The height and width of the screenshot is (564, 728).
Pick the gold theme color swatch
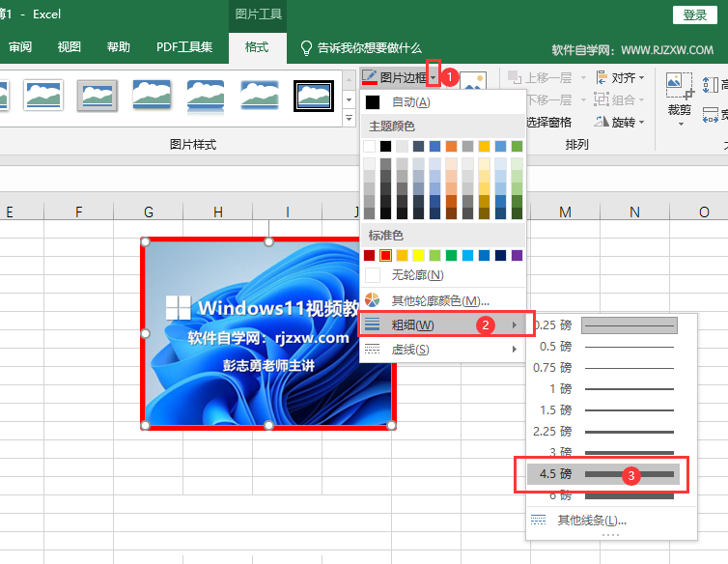tap(484, 147)
